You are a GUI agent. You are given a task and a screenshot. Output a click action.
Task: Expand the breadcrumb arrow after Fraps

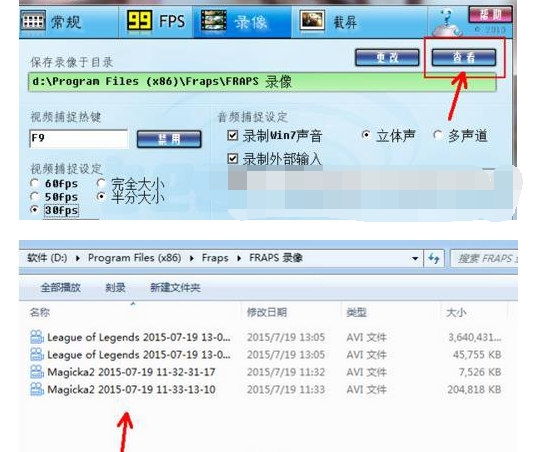click(239, 258)
